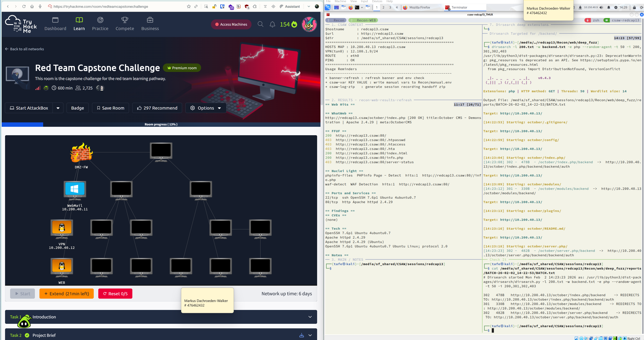644x340 pixels.
Task: Select the DMZ-FW firewall icon
Action: click(x=81, y=152)
